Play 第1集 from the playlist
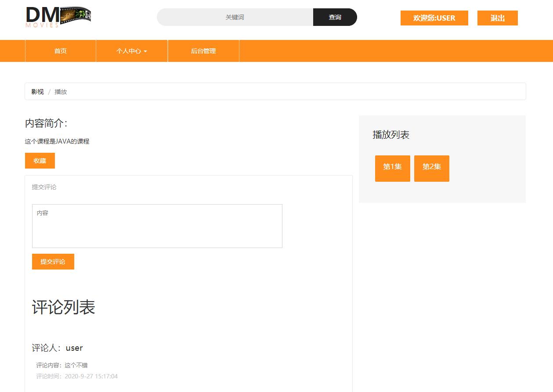 pos(392,168)
